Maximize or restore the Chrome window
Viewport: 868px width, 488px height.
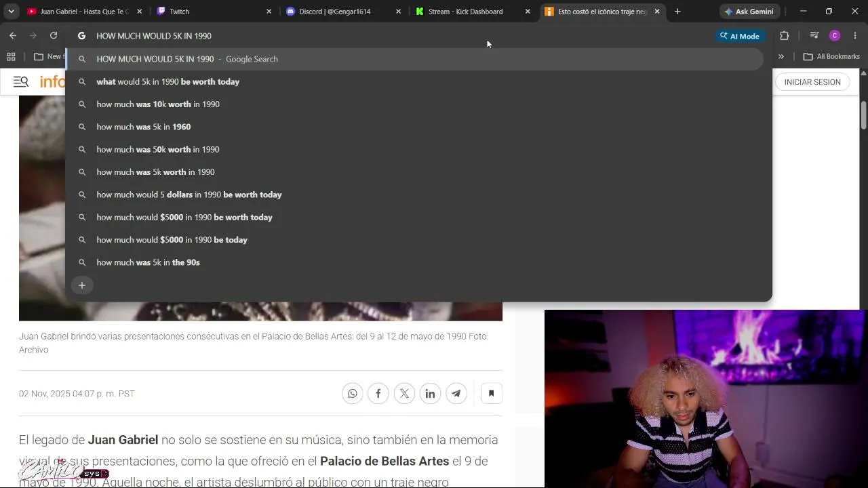click(x=829, y=12)
